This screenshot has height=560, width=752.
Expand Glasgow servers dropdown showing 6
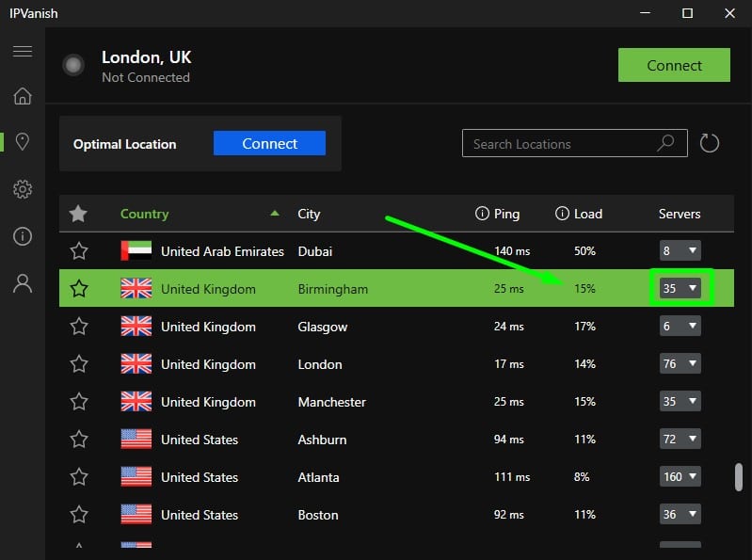[x=680, y=326]
